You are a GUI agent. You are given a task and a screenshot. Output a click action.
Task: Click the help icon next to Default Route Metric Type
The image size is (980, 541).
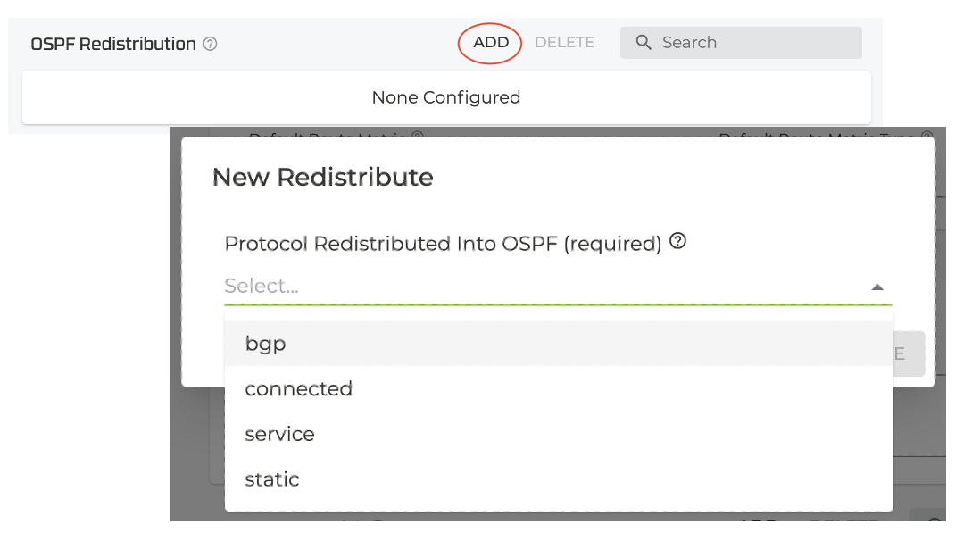point(926,137)
